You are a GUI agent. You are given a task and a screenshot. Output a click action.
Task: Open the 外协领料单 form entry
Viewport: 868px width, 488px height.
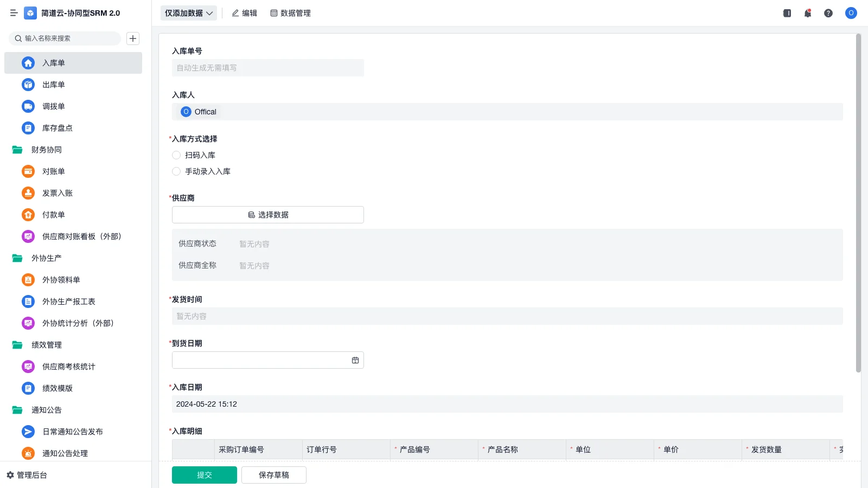coord(73,280)
